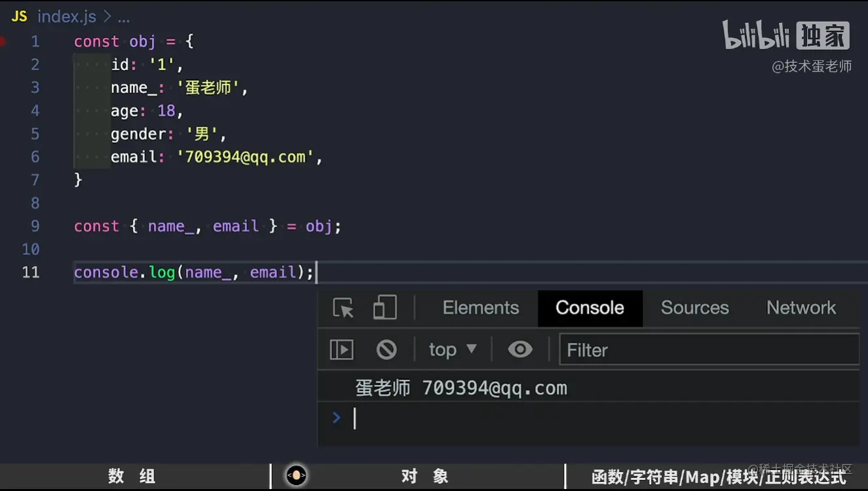Toggle the device toolbar emulation
Viewport: 868px width, 491px height.
tap(386, 308)
